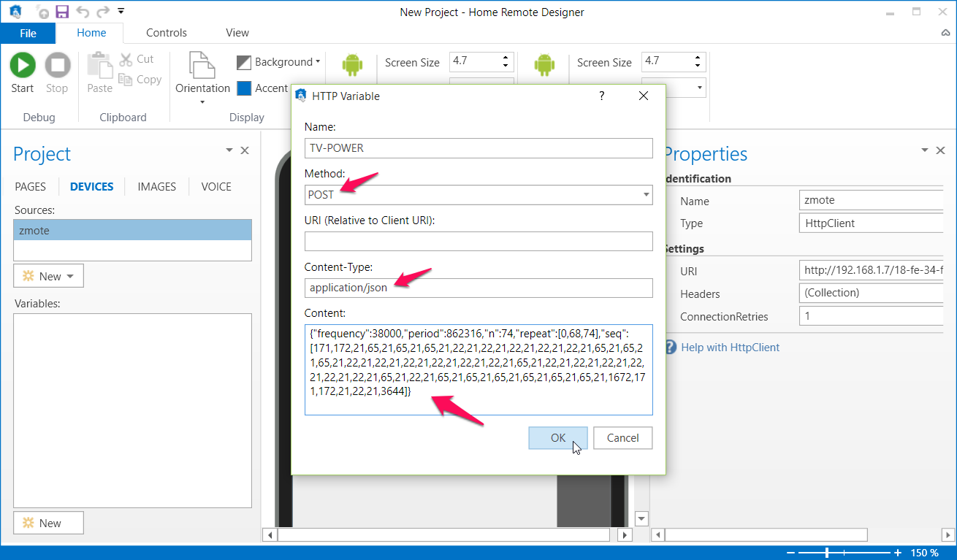Click the 150 % zoom value
This screenshot has height=560, width=957.
924,553
